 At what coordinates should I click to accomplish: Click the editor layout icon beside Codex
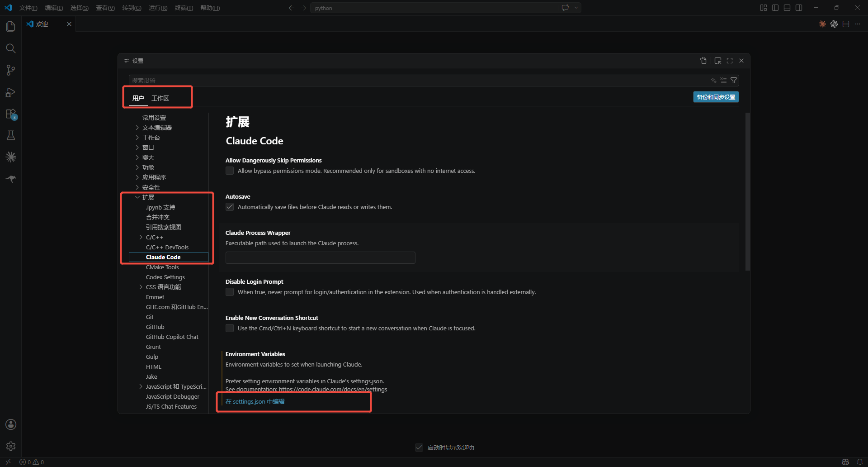[x=846, y=24]
